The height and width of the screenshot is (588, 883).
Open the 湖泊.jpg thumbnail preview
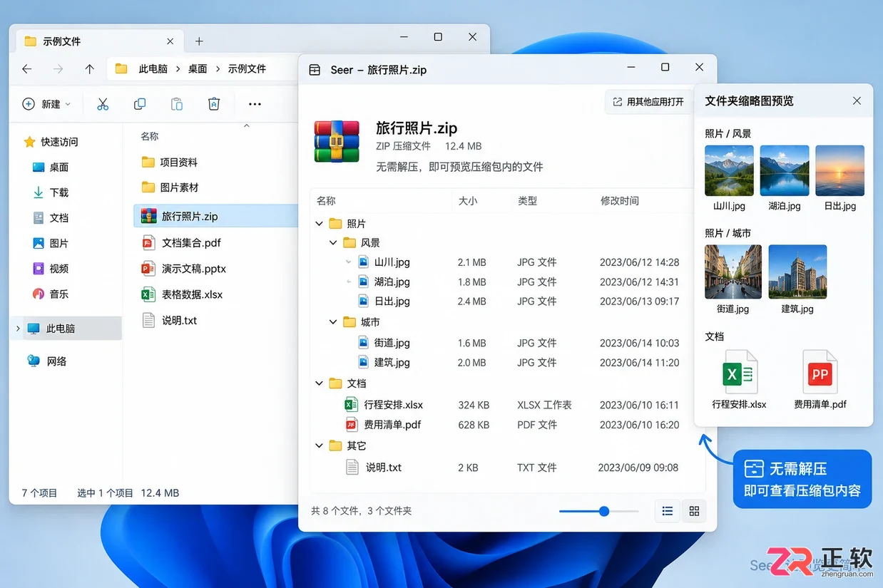[785, 170]
